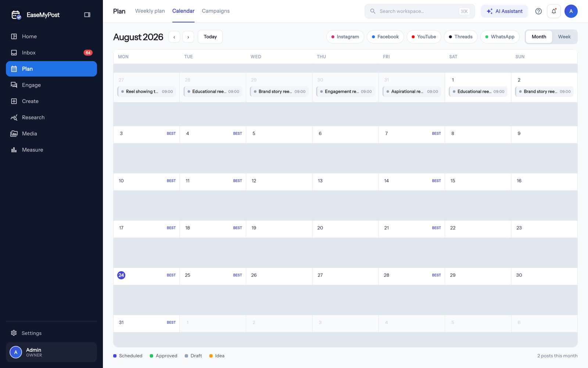Select the Calendar tab
The width and height of the screenshot is (588, 368).
coord(183,11)
